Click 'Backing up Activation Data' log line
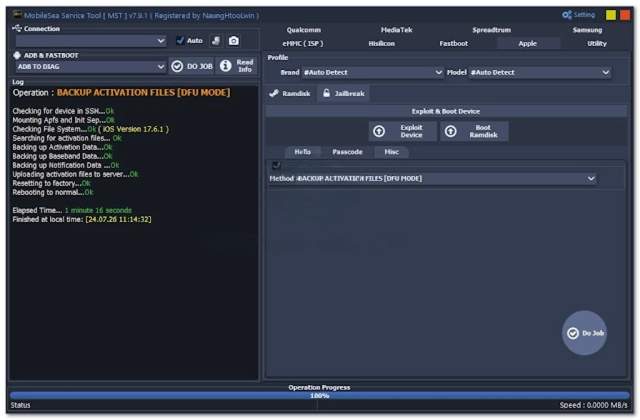This screenshot has width=640, height=420. (x=62, y=147)
